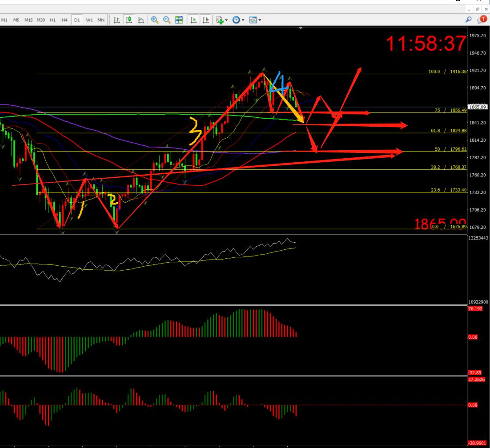This screenshot has height=448, width=490.
Task: Select the H1 timeframe
Action: [x=53, y=20]
